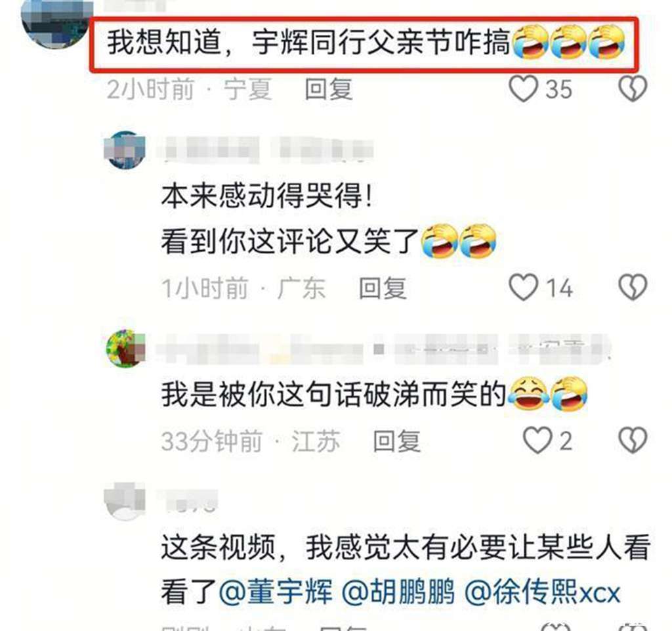672x631 pixels.
Task: Open colorful avatar of the Jiangsu replier
Action: click(x=125, y=348)
